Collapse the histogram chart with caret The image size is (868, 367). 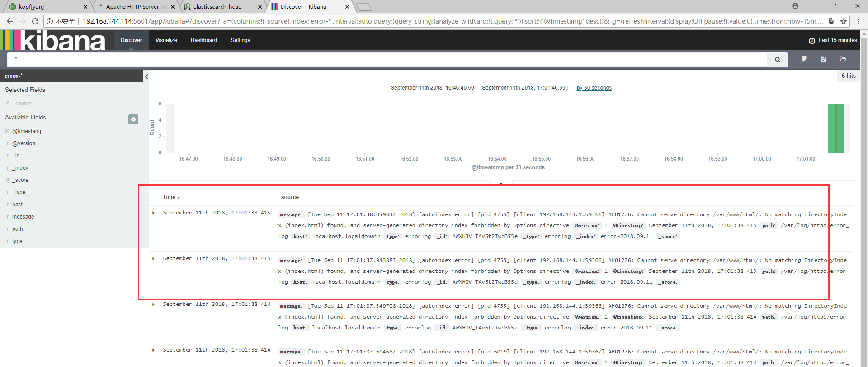[501, 184]
